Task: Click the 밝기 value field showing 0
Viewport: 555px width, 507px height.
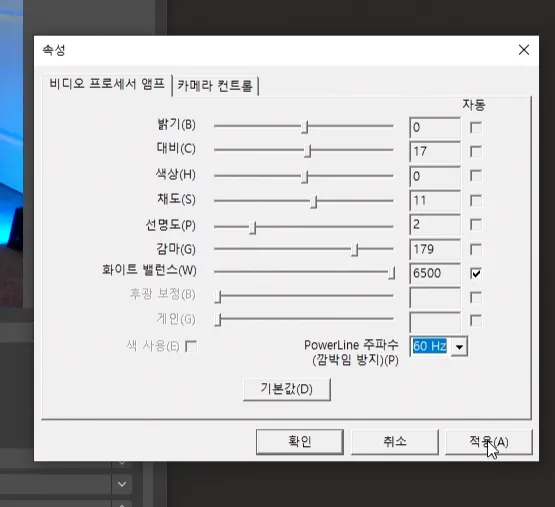Action: pyautogui.click(x=435, y=127)
